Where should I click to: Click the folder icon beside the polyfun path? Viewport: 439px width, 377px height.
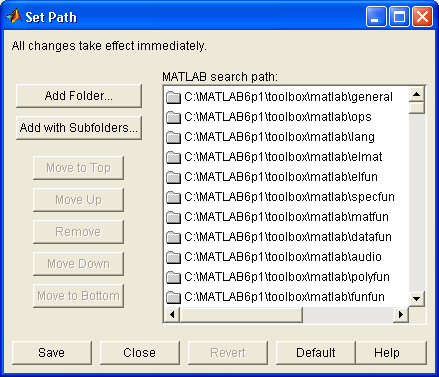(x=173, y=277)
